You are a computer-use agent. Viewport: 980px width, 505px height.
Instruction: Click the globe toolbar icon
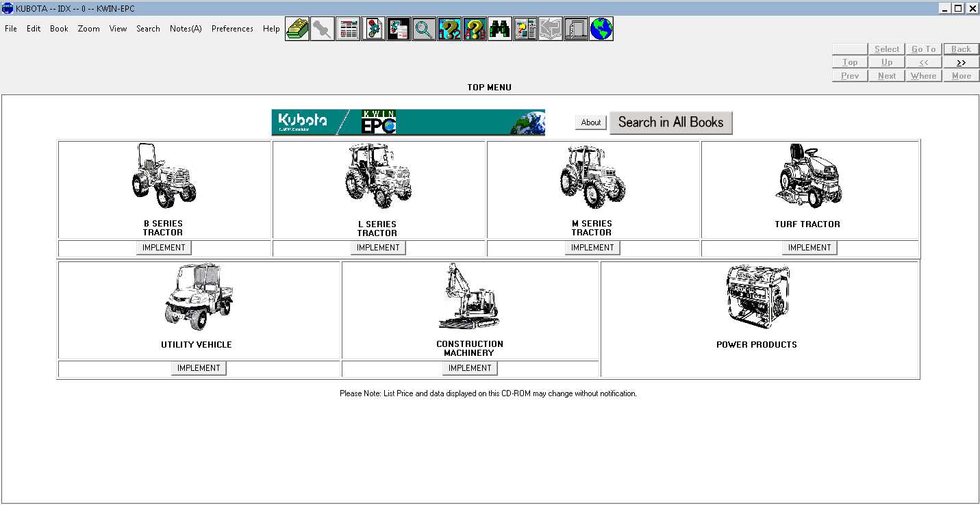point(601,29)
